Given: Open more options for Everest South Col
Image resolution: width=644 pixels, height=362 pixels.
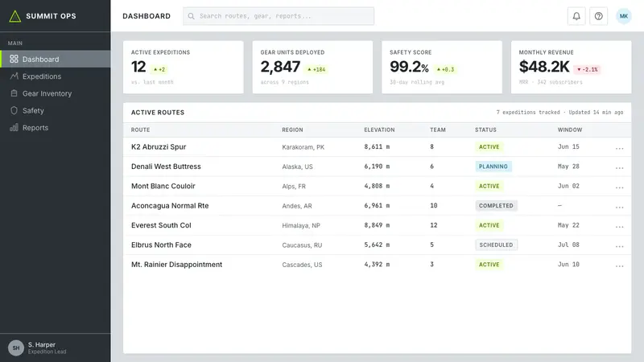Looking at the screenshot, I should [x=619, y=226].
